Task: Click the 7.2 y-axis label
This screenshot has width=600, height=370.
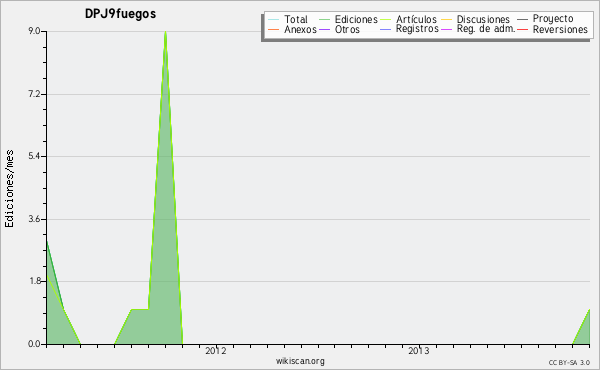Action: [x=34, y=94]
